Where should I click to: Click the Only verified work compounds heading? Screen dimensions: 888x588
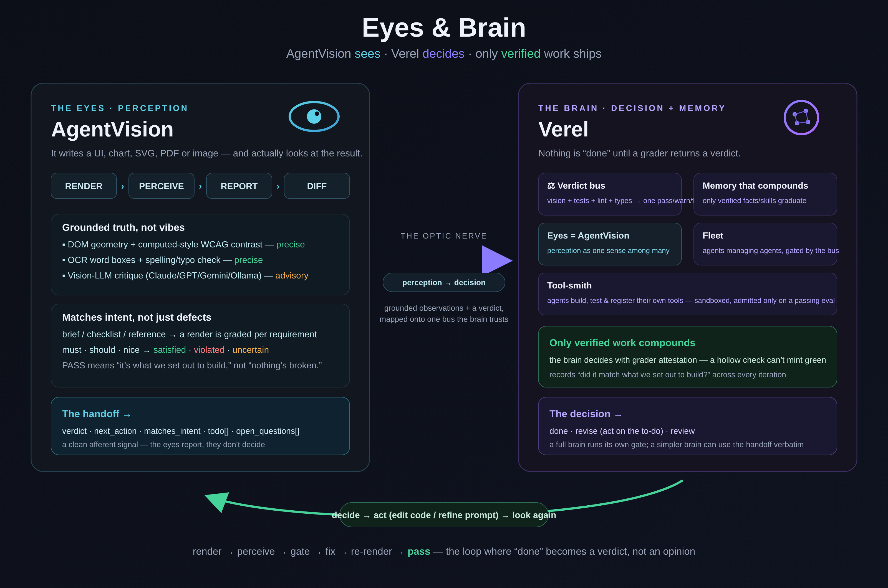coord(622,343)
